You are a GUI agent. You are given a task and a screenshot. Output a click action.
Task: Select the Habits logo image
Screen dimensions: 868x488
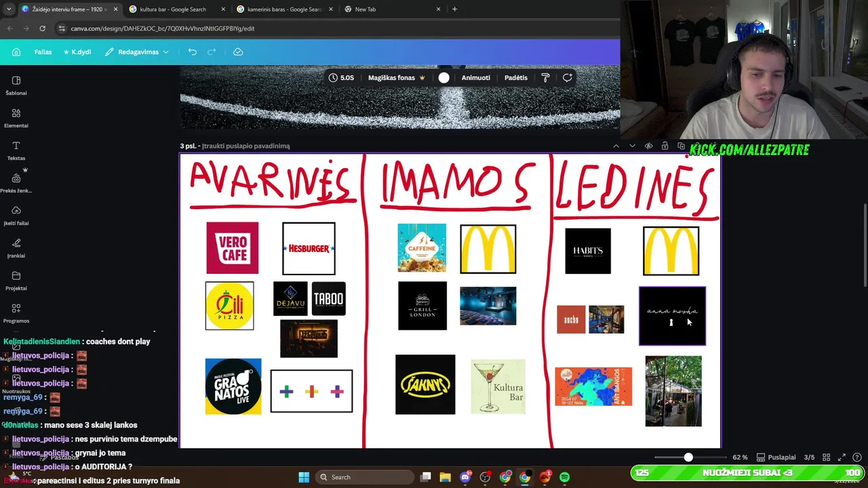588,251
